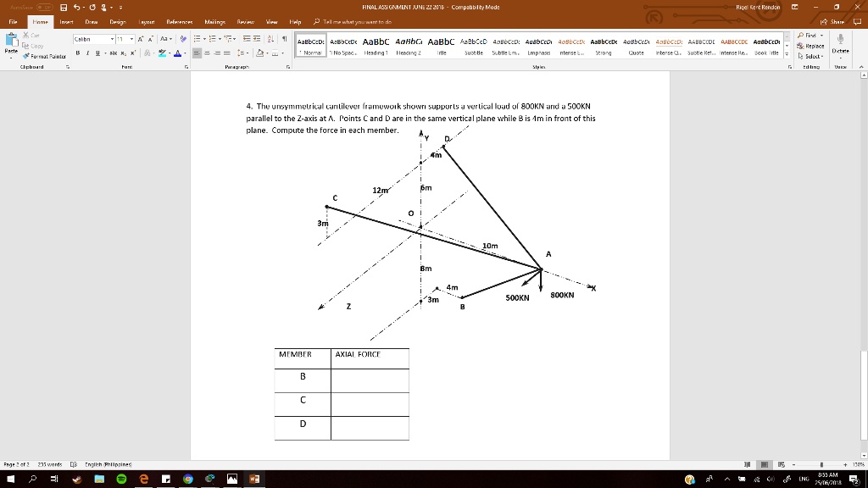Open the References ribbon tab
This screenshot has width=868, height=488.
click(180, 22)
